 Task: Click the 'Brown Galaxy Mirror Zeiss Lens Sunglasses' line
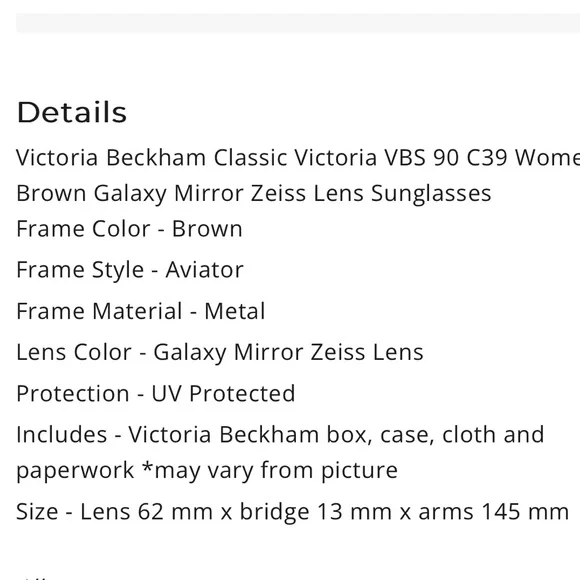pos(254,193)
